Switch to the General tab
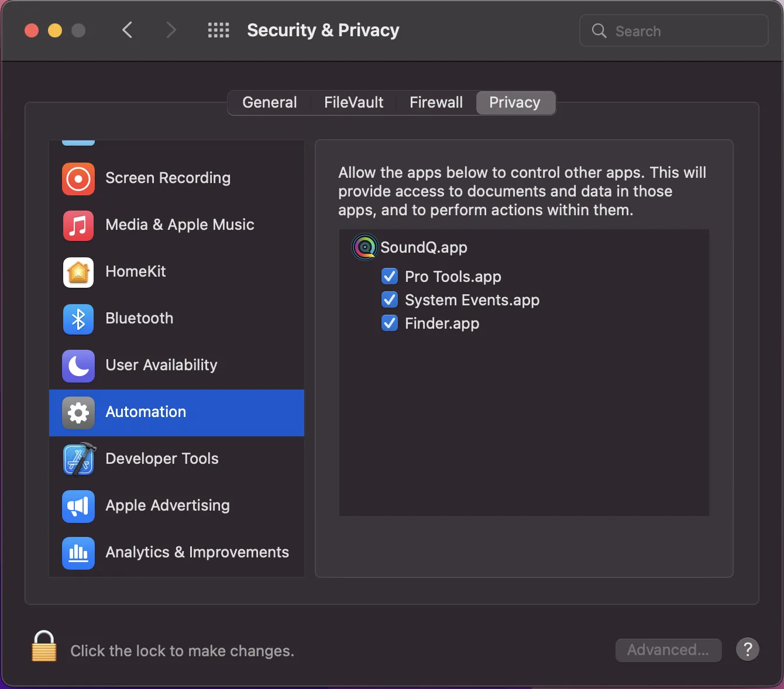The width and height of the screenshot is (784, 689). 270,103
